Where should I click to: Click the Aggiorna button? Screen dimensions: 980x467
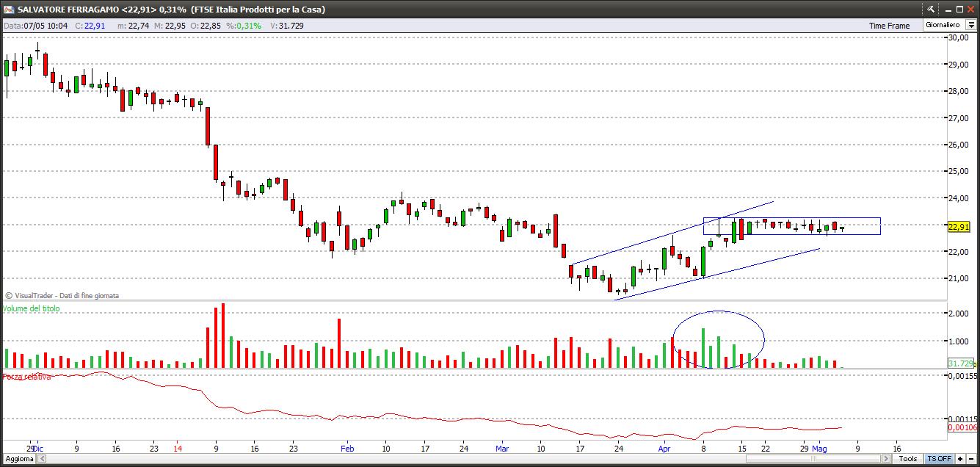(18, 458)
